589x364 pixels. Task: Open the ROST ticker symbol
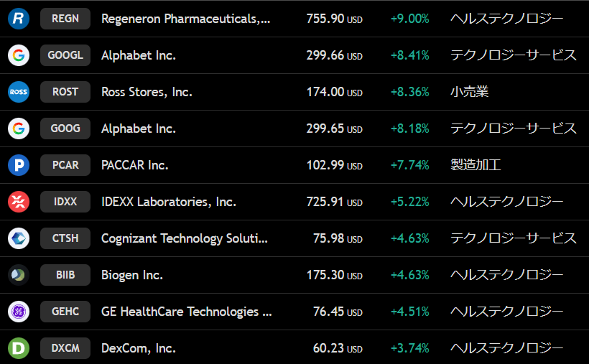[65, 92]
